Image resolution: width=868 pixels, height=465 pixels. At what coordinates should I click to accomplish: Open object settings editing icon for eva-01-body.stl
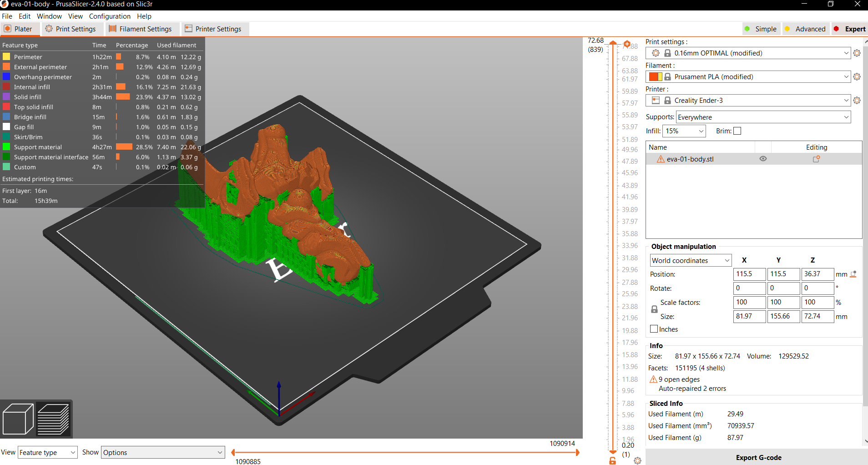817,159
